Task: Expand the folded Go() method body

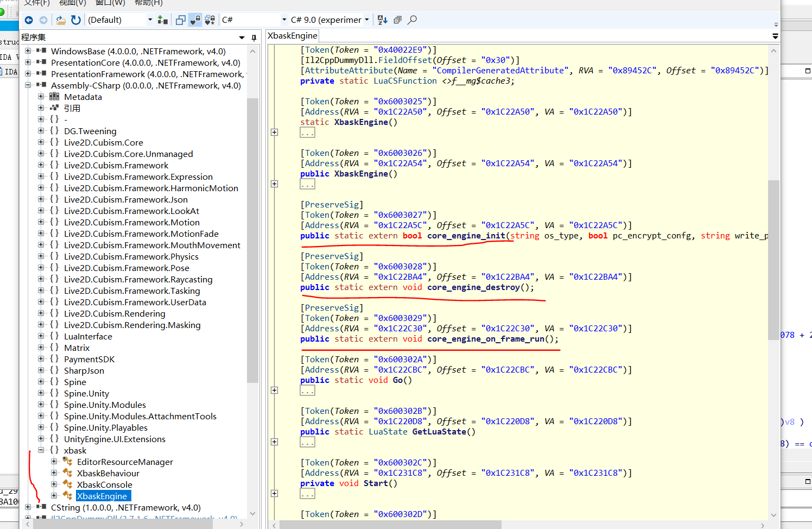Action: coord(275,390)
